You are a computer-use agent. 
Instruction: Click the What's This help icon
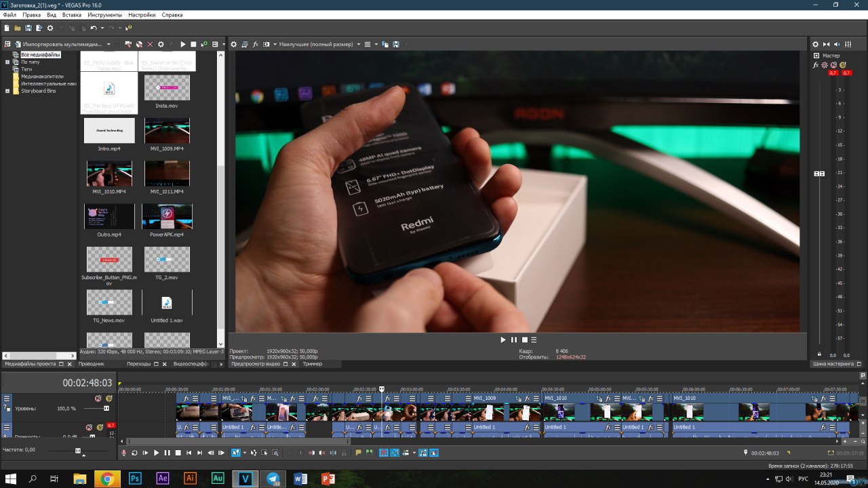(129, 28)
